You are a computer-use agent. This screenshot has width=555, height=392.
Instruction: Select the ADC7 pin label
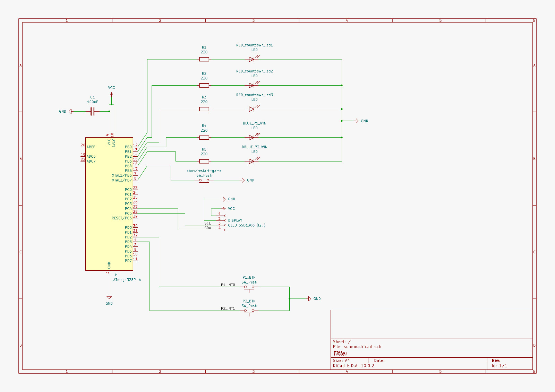(x=91, y=162)
